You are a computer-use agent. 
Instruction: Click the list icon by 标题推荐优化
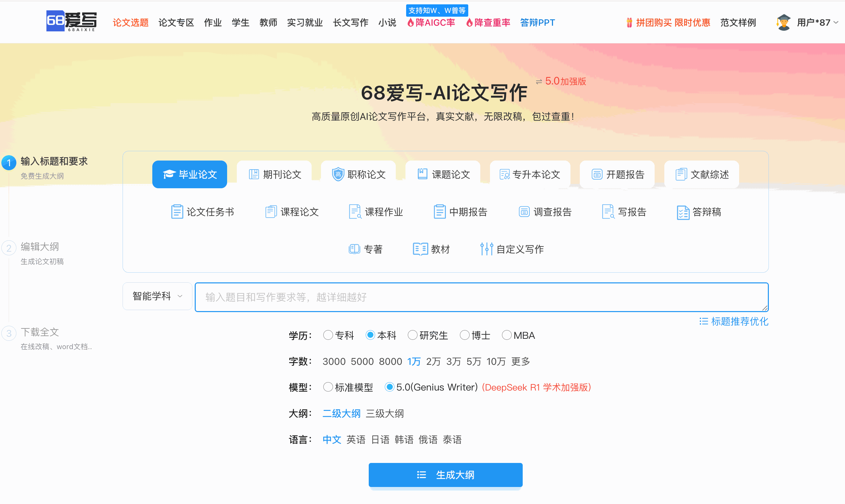tap(703, 321)
